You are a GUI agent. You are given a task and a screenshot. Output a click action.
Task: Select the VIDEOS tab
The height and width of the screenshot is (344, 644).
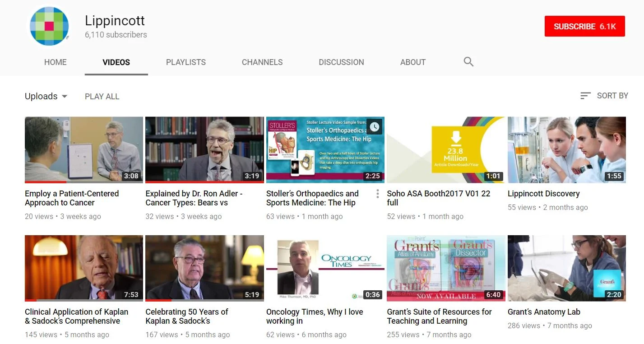click(x=116, y=62)
